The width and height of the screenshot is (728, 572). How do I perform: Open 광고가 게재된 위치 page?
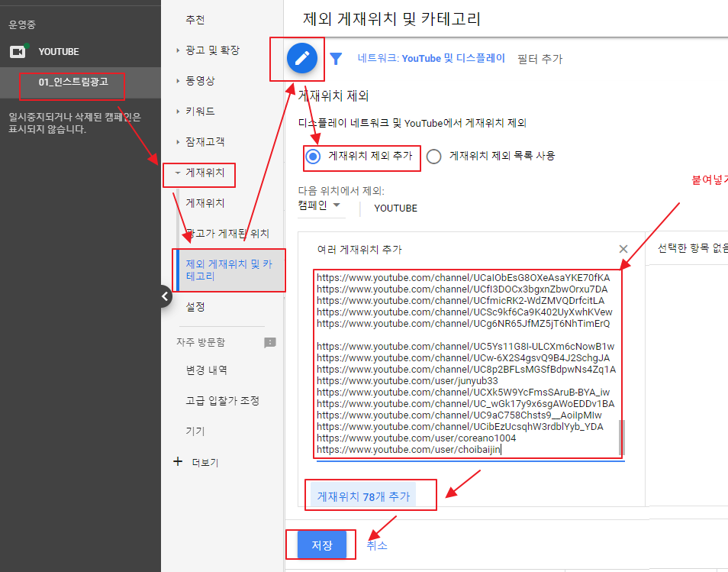click(227, 233)
